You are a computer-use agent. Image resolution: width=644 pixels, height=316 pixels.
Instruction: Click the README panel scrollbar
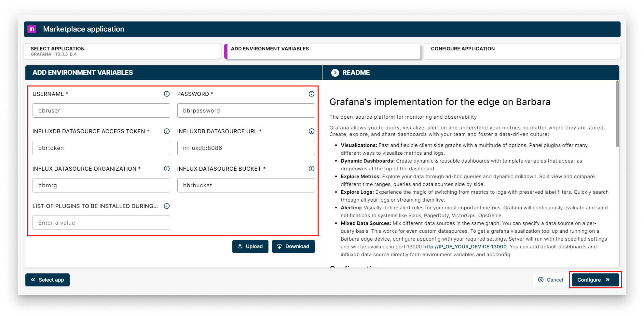click(x=617, y=114)
